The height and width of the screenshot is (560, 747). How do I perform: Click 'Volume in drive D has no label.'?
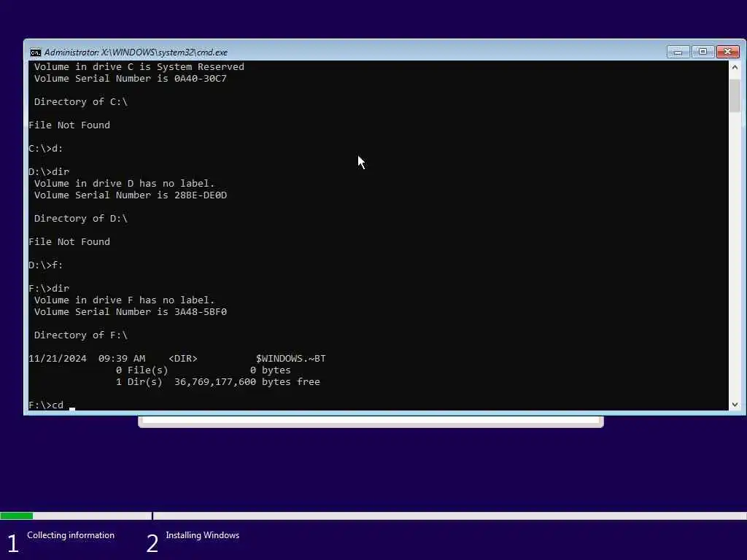coord(124,184)
